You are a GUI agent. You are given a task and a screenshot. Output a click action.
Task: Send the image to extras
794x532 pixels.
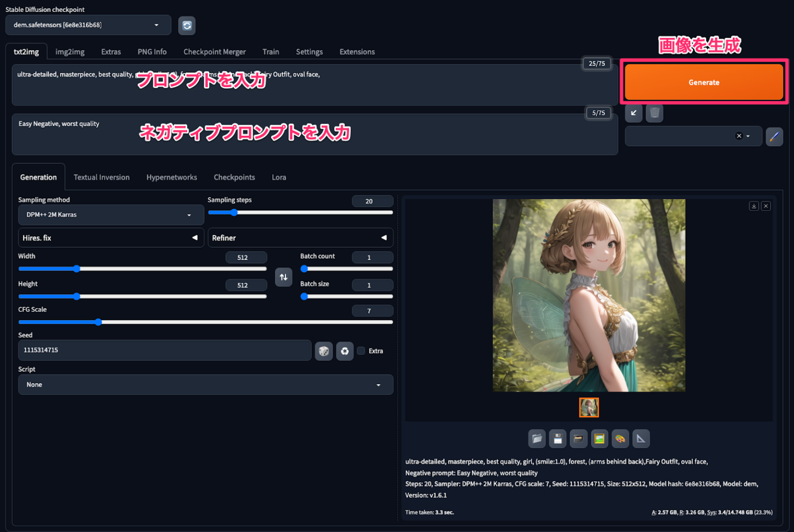click(x=641, y=438)
